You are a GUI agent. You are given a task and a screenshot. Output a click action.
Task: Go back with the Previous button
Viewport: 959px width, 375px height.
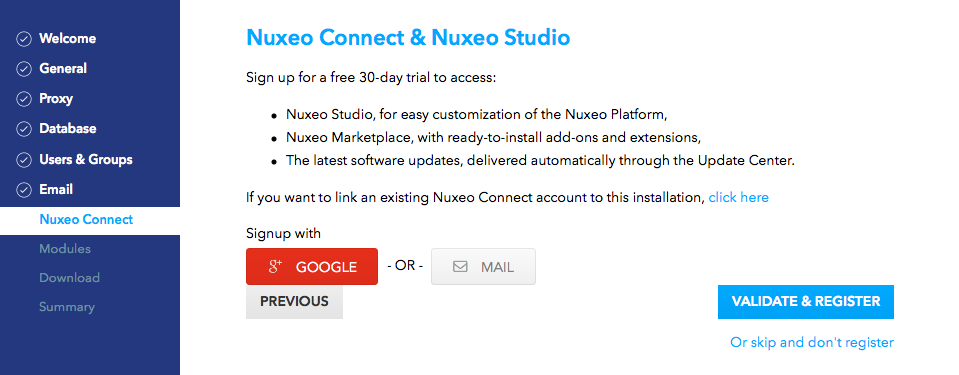(x=294, y=302)
